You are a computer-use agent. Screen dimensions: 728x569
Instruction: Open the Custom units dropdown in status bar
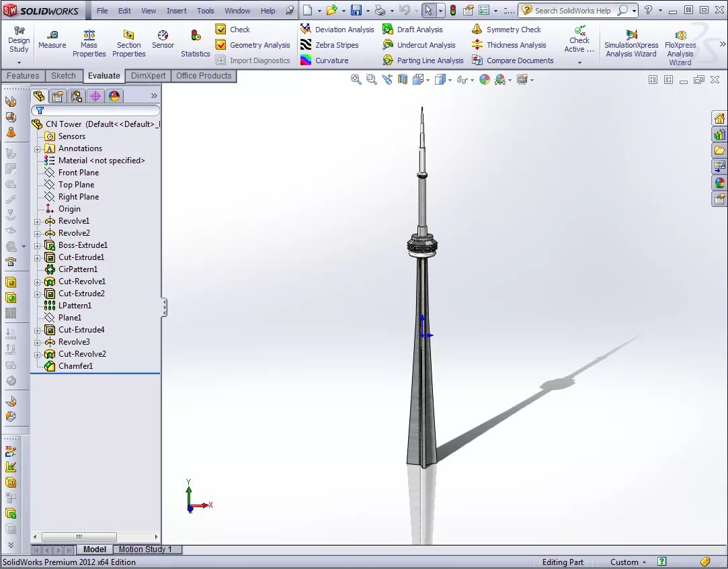(628, 562)
